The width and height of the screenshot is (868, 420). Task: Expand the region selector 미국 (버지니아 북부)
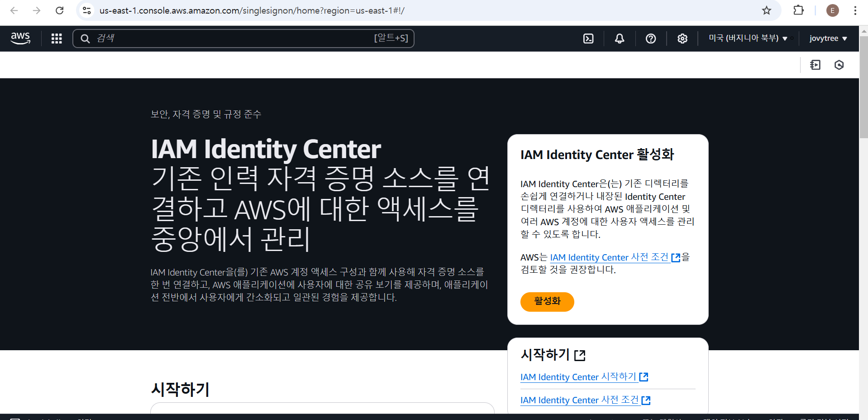pos(748,39)
